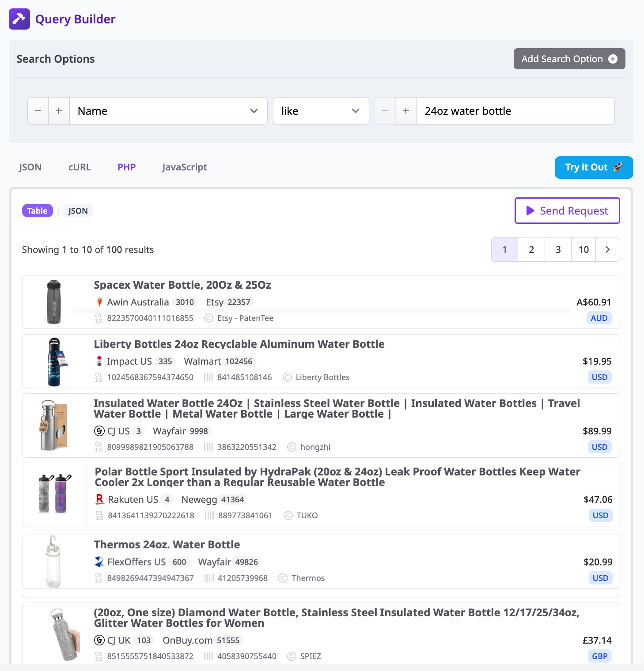
Task: Select results page 1
Action: point(504,249)
